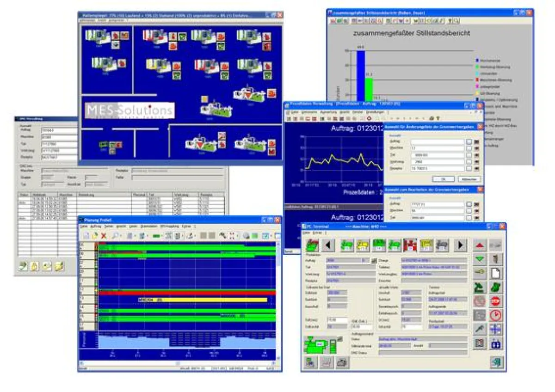Screen dimensions: 555x392
Task: Toggle the checkbox beside the Maschine field
Action: pyautogui.click(x=469, y=148)
